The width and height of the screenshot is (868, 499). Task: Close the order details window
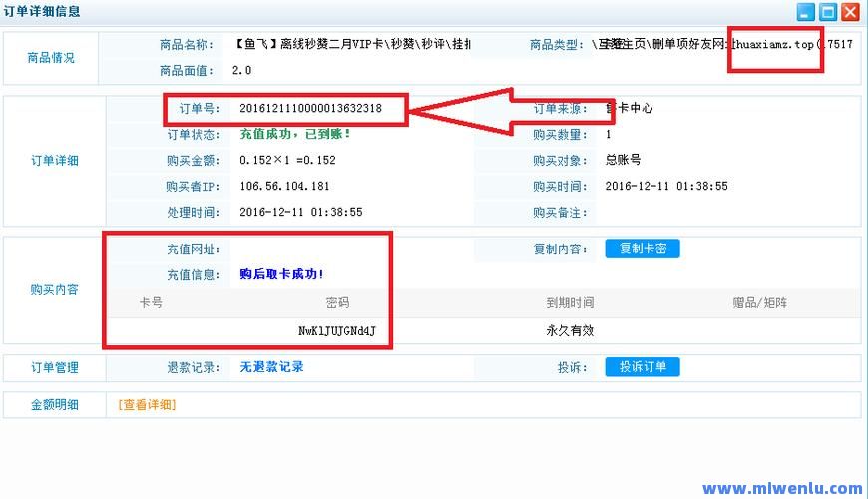pyautogui.click(x=850, y=12)
